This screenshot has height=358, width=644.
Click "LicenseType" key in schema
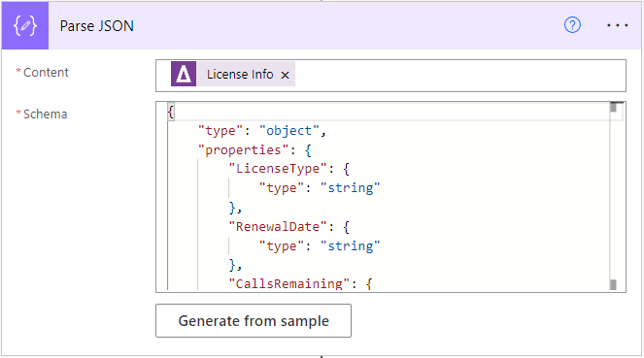click(278, 169)
